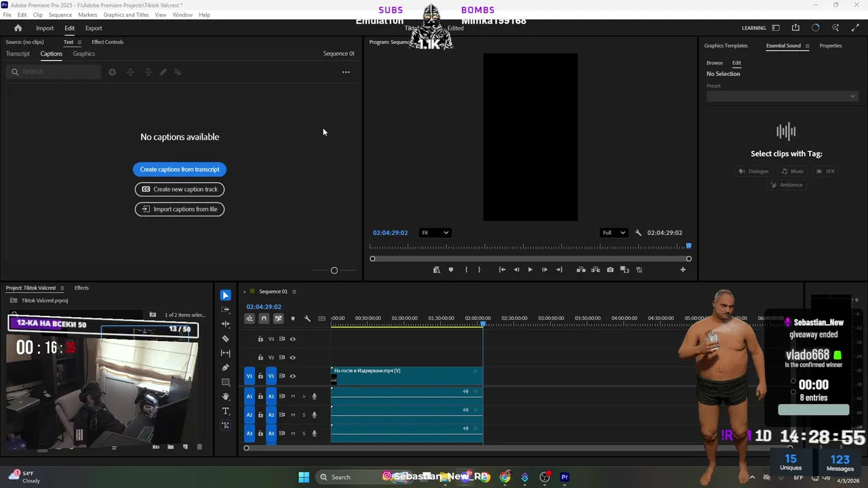The height and width of the screenshot is (488, 868).
Task: Select the Razor tool
Action: (225, 338)
